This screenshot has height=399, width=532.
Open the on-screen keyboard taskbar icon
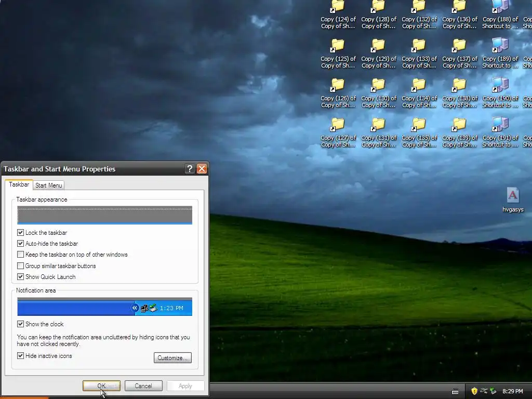click(x=455, y=392)
